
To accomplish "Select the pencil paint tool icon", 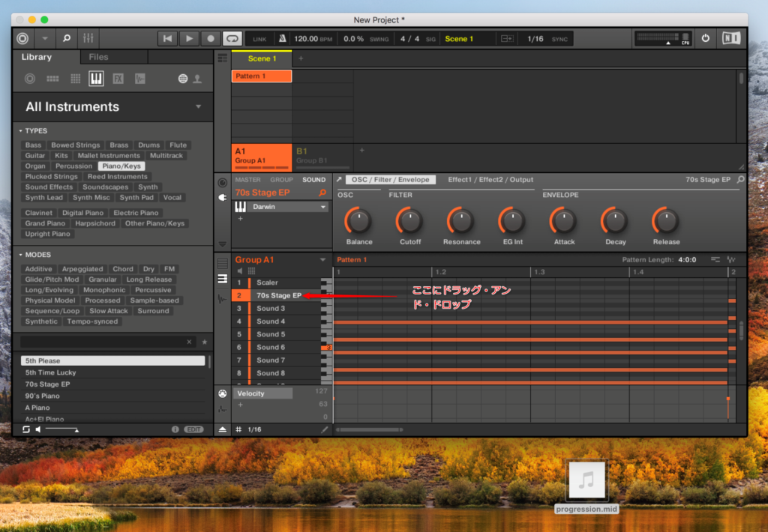I will [325, 429].
